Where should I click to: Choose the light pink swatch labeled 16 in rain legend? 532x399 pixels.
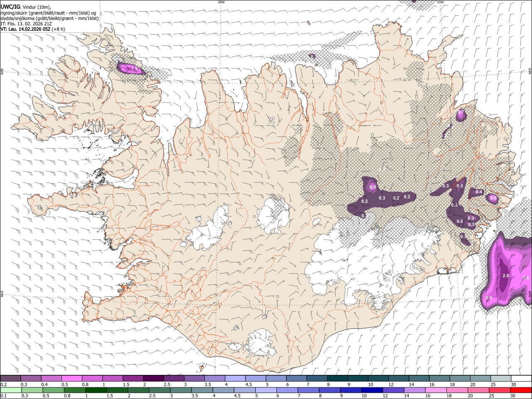pos(435,390)
